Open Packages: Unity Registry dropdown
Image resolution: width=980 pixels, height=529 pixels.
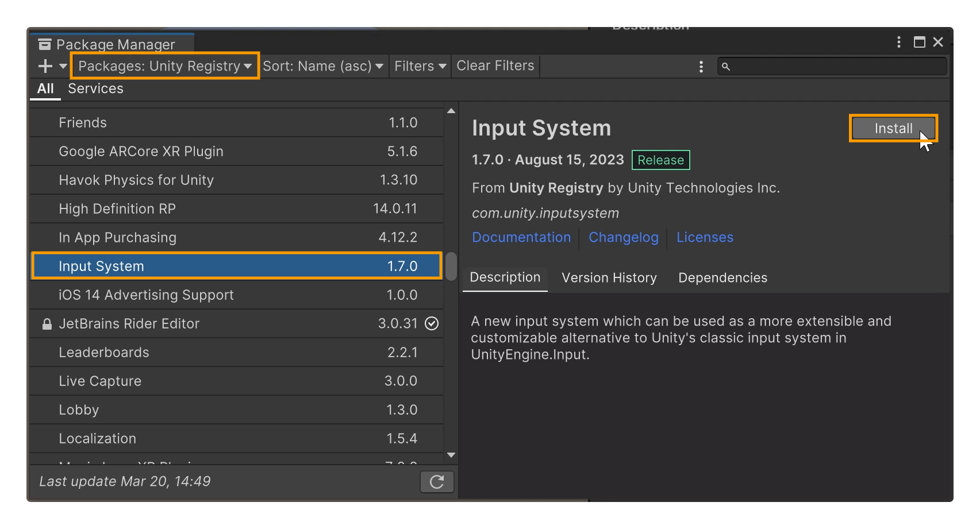pyautogui.click(x=165, y=66)
